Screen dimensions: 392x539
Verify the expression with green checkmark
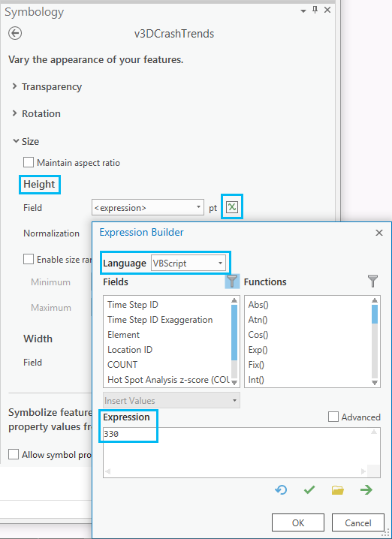click(309, 490)
